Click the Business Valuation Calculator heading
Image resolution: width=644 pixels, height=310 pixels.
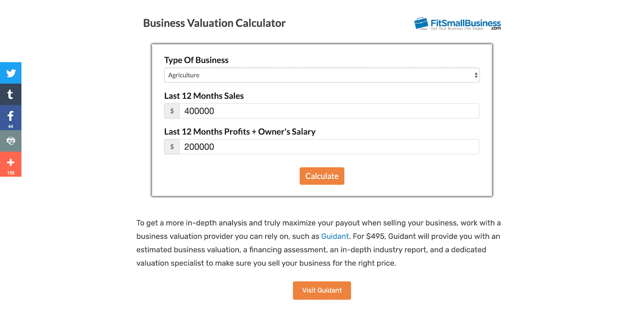(x=214, y=23)
